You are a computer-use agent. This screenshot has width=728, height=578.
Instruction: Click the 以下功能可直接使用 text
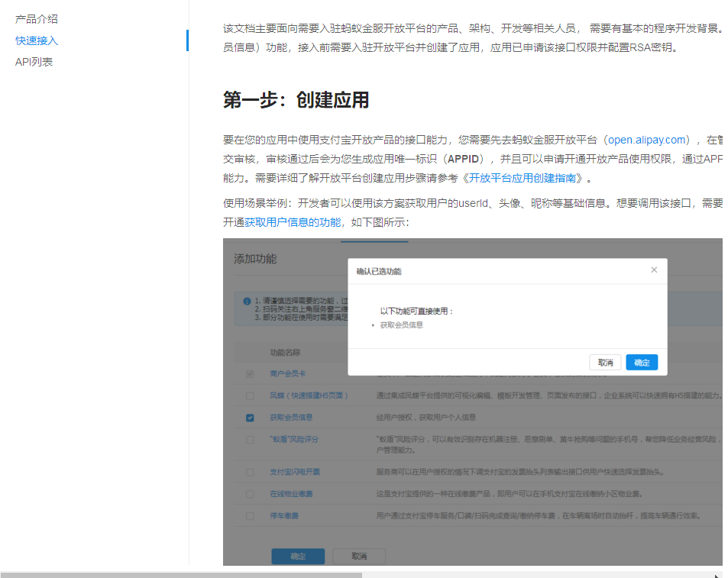coord(417,311)
